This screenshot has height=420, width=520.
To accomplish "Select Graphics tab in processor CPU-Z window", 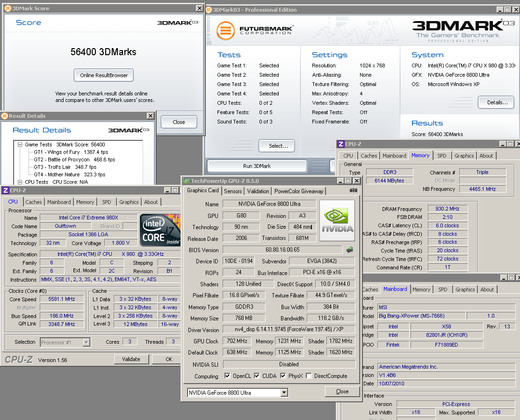I will coord(129,202).
